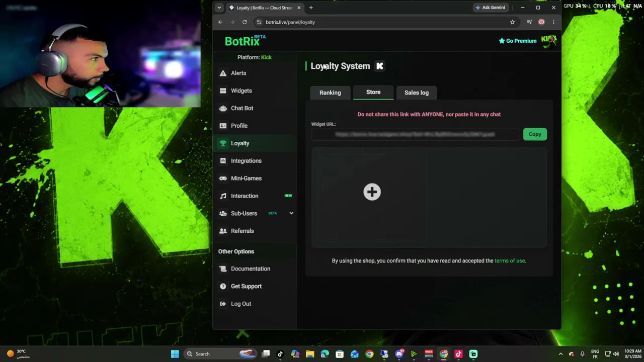This screenshot has height=362, width=644.
Task: View site information icon in address bar
Action: click(259, 22)
